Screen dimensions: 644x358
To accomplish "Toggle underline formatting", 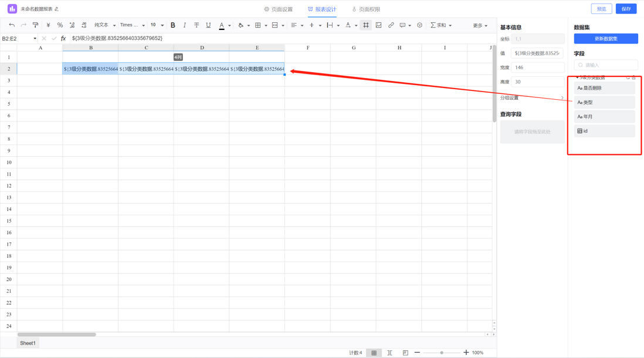I will 208,25.
